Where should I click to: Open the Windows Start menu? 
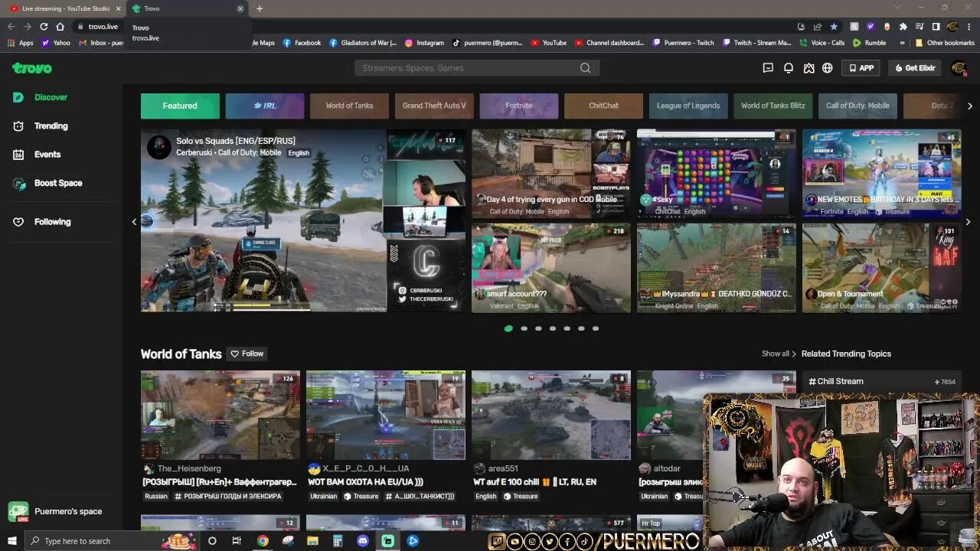click(11, 541)
